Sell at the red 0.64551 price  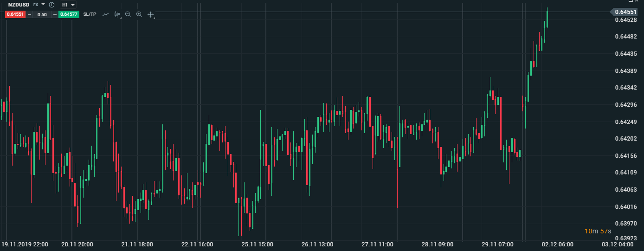pos(15,14)
